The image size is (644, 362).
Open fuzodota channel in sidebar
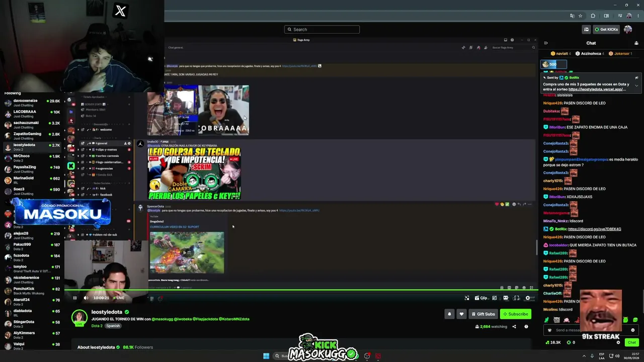[33, 257]
